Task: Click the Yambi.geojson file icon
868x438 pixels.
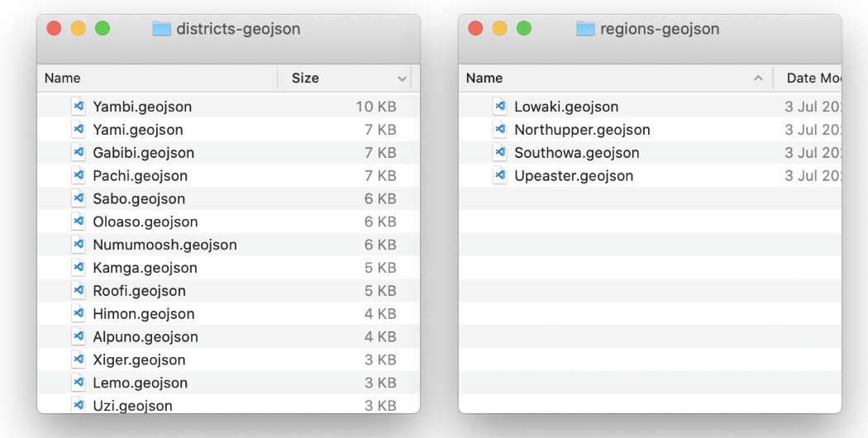Action: click(x=79, y=107)
